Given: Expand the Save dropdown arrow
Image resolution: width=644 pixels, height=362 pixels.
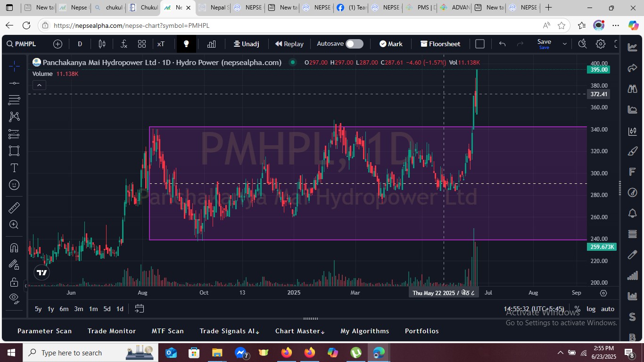Looking at the screenshot, I should 564,44.
